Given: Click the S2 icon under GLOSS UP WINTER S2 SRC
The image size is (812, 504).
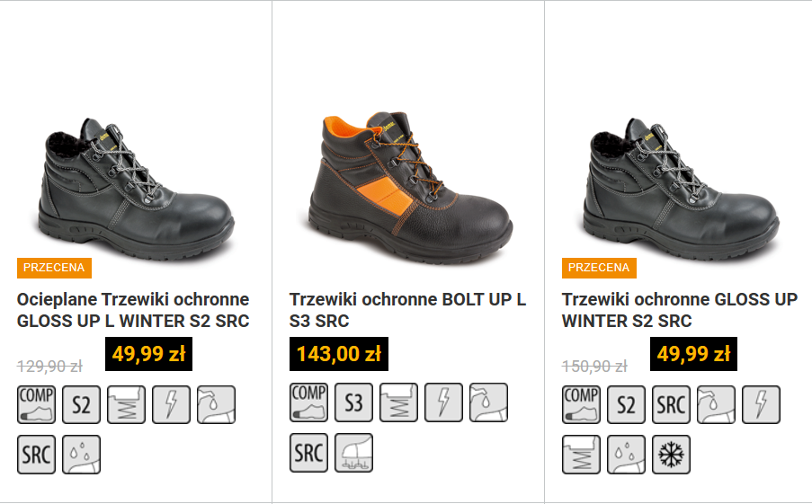Looking at the screenshot, I should pos(626,404).
